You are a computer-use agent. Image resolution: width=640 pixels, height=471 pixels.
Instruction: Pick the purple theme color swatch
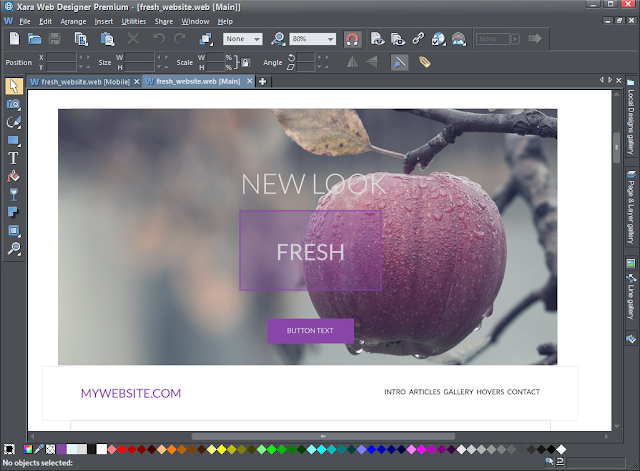click(62, 449)
